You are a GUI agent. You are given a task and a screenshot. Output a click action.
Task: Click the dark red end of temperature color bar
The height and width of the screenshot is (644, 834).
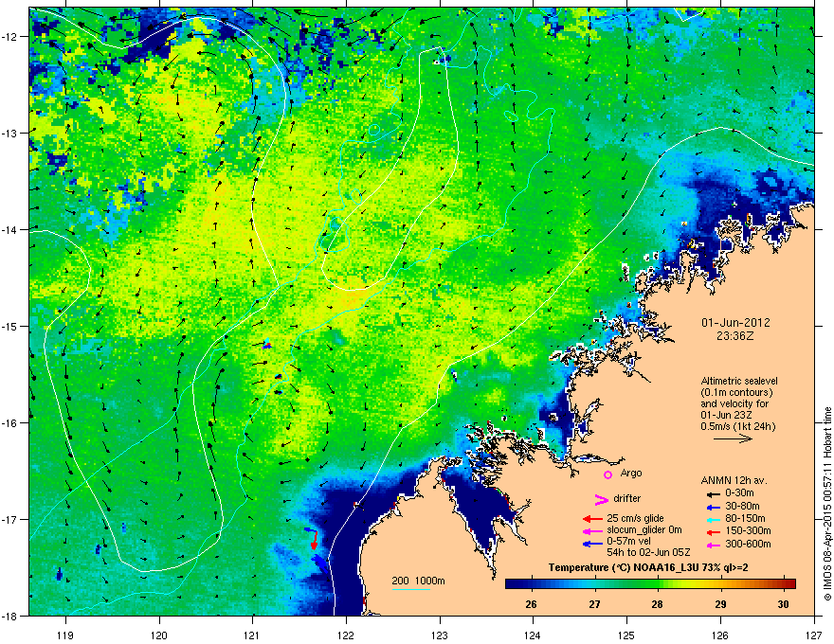coord(789,584)
